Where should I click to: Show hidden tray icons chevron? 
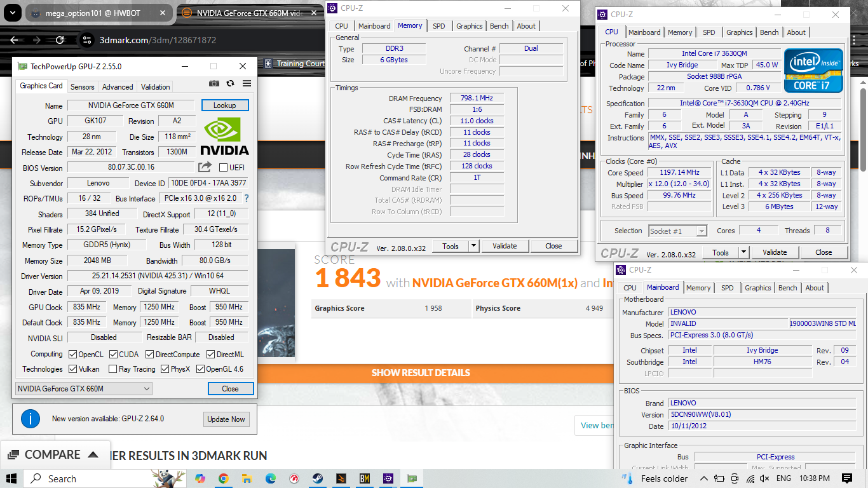(703, 478)
